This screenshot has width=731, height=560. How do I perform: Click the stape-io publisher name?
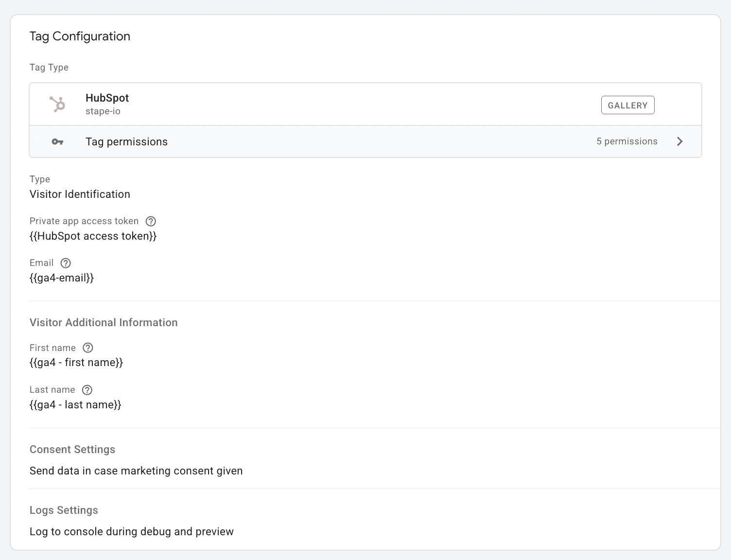coord(103,111)
